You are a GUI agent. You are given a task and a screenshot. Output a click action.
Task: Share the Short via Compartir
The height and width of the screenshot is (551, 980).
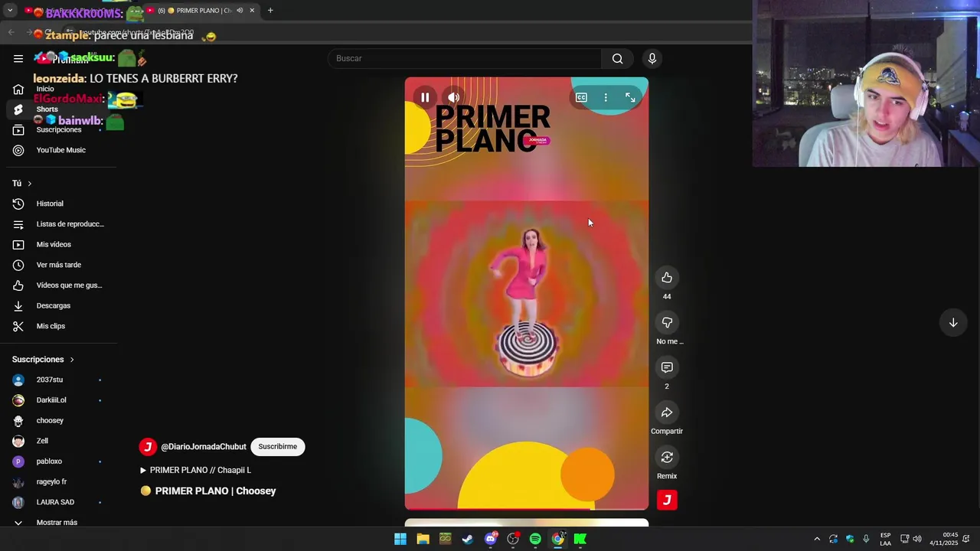click(x=667, y=412)
